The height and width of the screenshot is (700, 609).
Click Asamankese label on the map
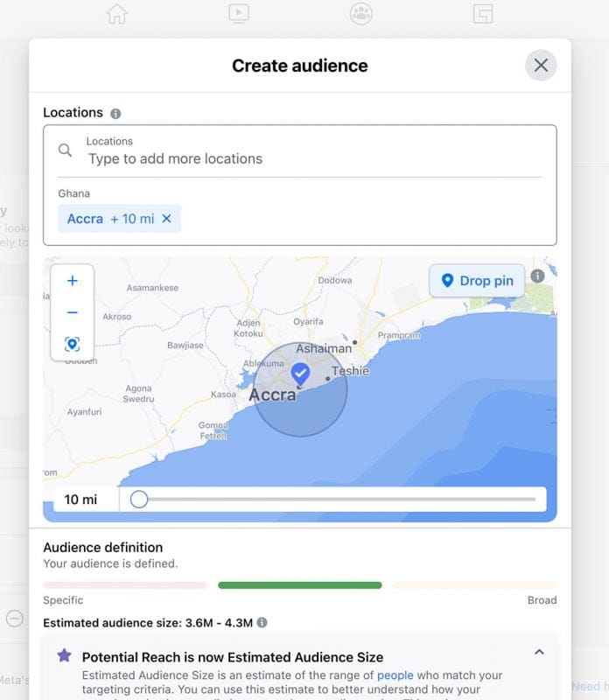[152, 288]
